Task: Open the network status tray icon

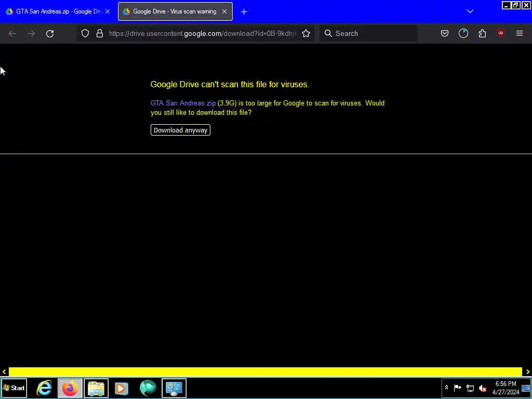Action: (x=470, y=388)
